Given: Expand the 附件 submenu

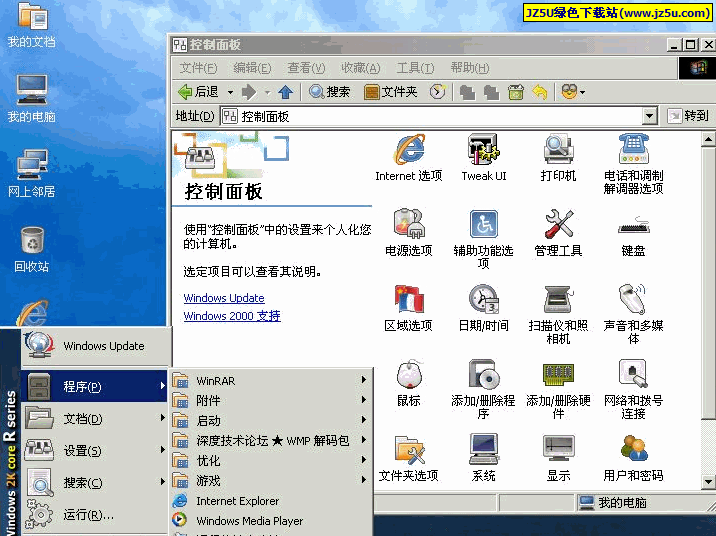Looking at the screenshot, I should coord(271,400).
